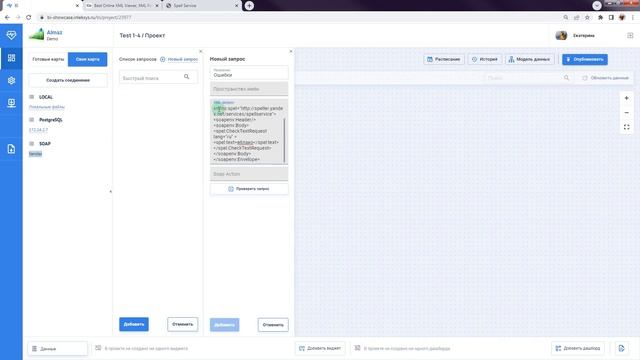
Task: Click the Soap Action field
Action: [249, 174]
